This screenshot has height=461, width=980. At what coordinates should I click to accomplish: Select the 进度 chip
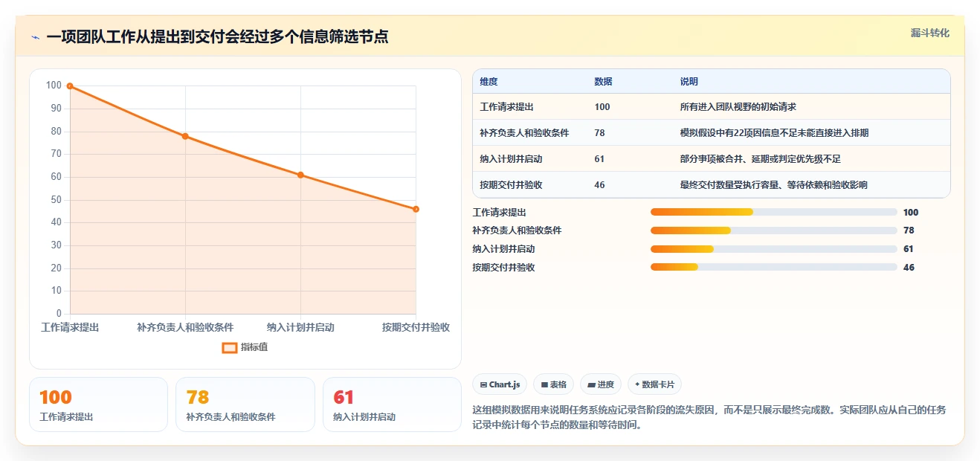point(601,384)
